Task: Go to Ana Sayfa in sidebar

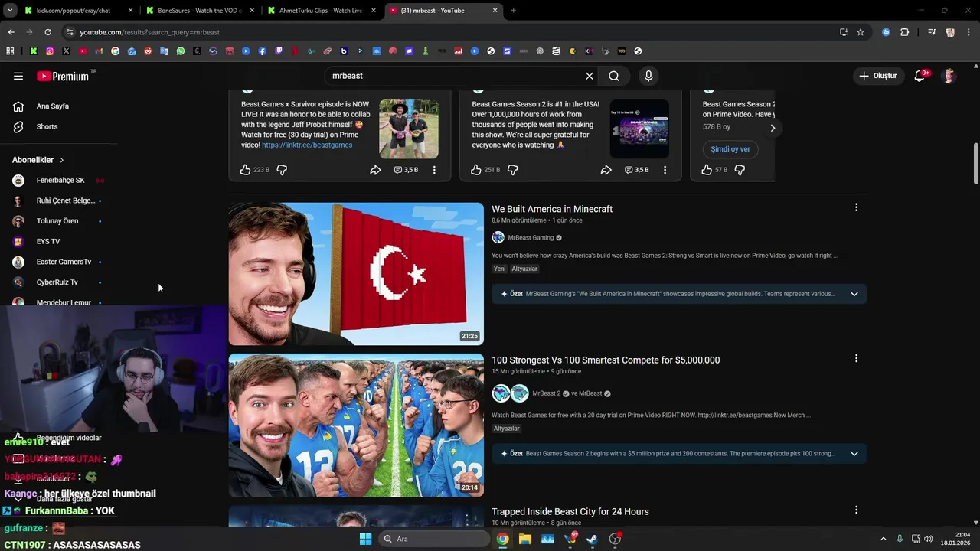Action: [52, 106]
